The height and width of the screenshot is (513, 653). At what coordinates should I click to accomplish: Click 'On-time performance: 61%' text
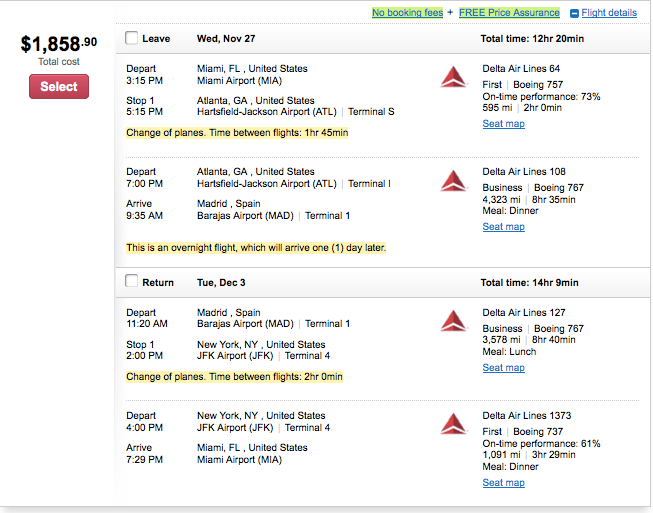541,443
